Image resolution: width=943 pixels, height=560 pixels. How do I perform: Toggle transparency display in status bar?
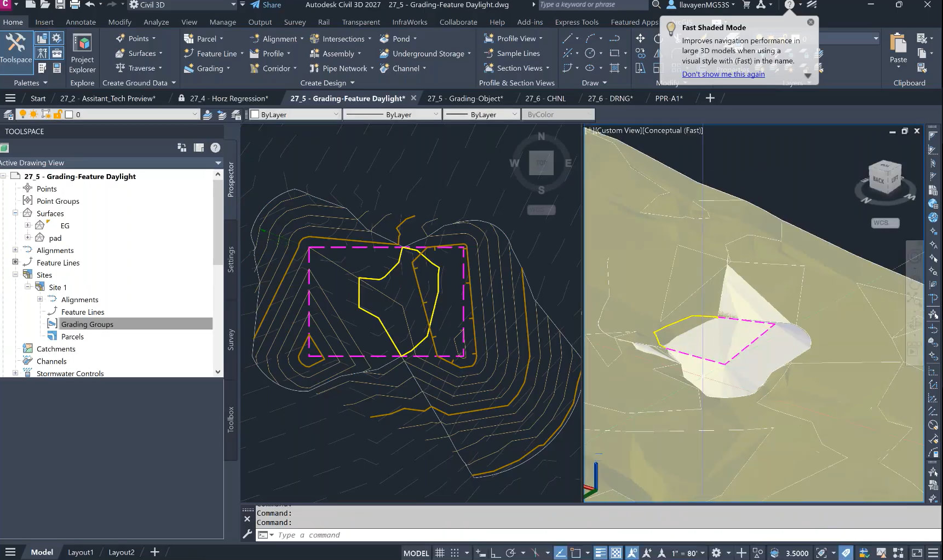click(x=616, y=553)
